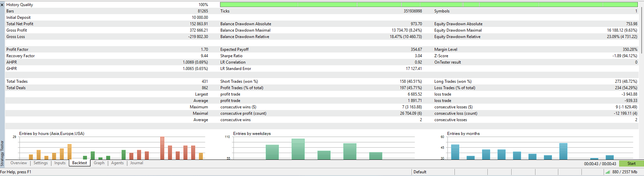The image size is (644, 176).
Task: Switch to the Settings tab
Action: click(x=41, y=163)
